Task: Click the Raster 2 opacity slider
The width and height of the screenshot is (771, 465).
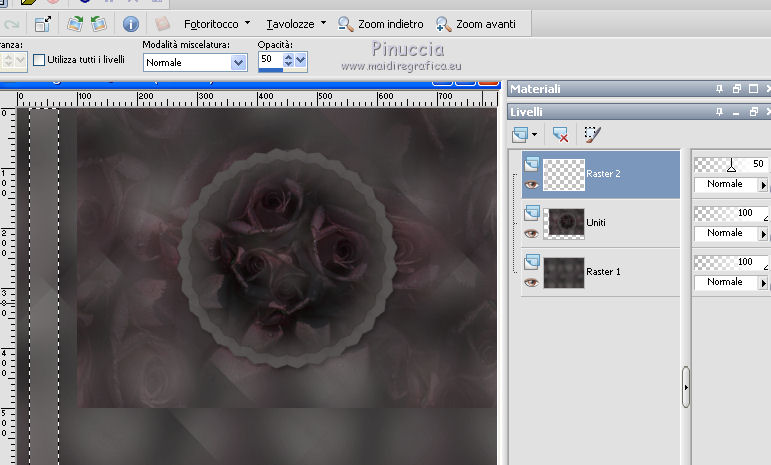Action: 729,165
